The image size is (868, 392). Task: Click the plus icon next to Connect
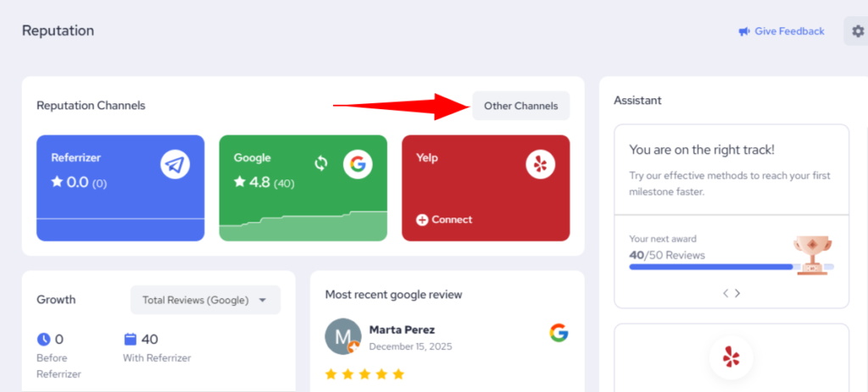pyautogui.click(x=422, y=220)
